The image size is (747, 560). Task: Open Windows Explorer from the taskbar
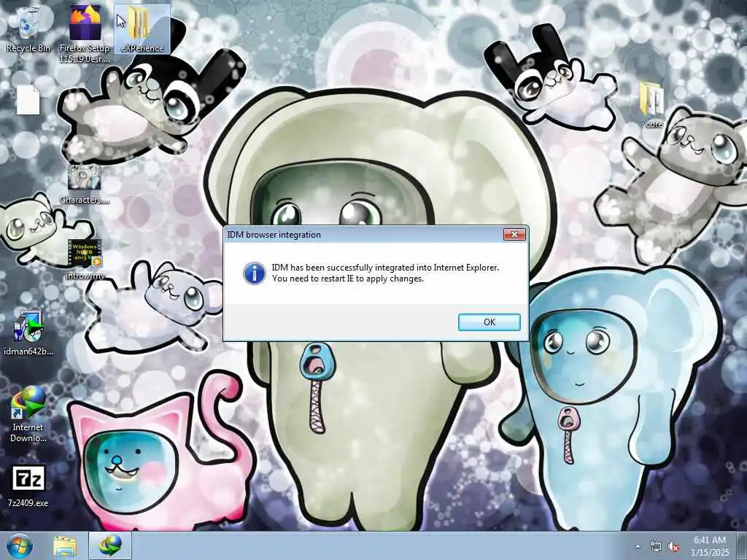pos(65,546)
